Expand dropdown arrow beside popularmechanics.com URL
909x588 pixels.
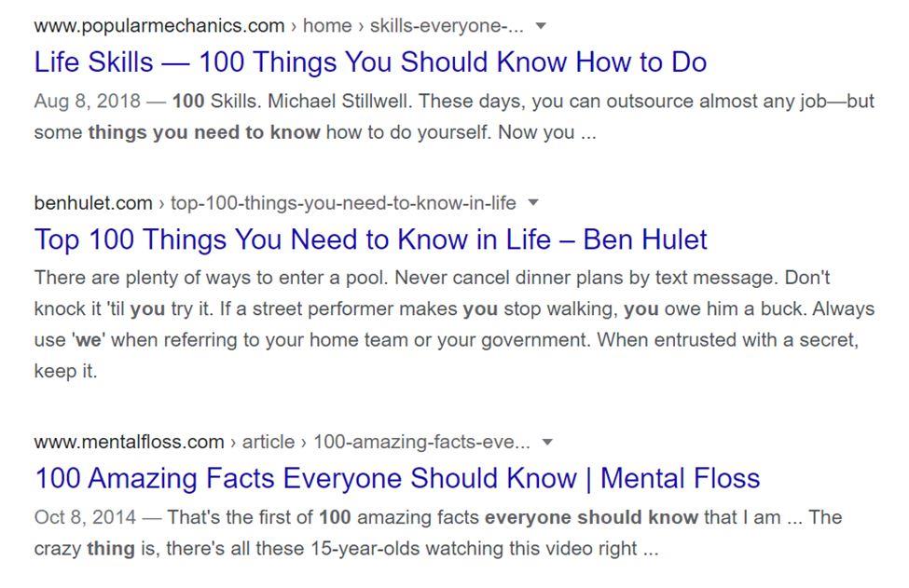pos(541,25)
